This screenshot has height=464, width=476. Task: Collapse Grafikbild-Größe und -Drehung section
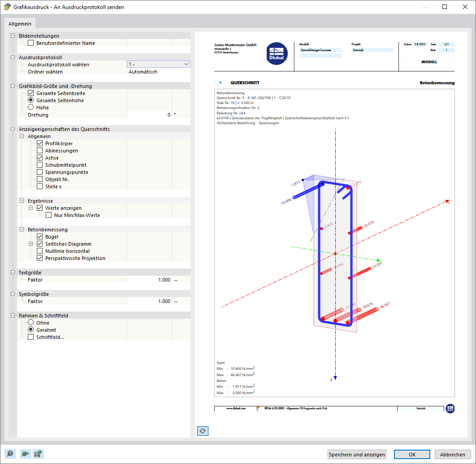(x=13, y=86)
